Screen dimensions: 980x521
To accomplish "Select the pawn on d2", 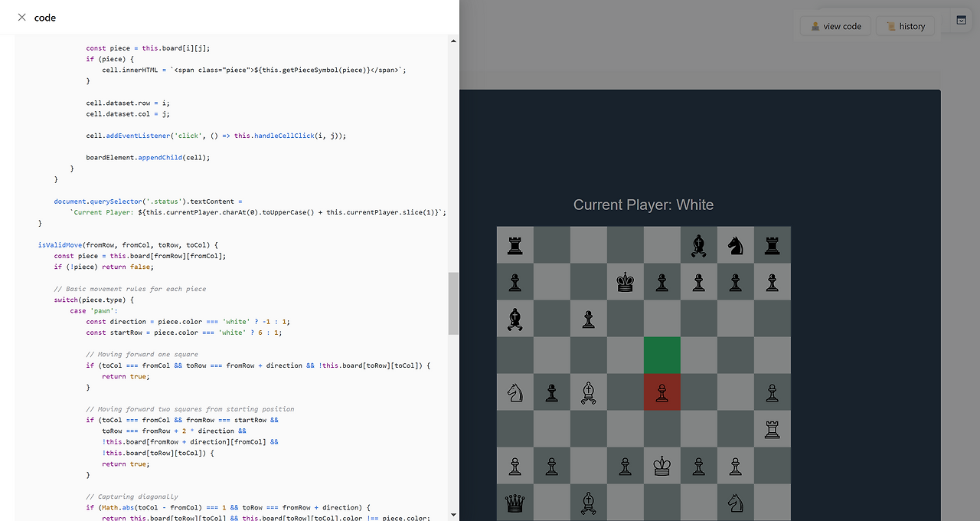I will point(626,466).
